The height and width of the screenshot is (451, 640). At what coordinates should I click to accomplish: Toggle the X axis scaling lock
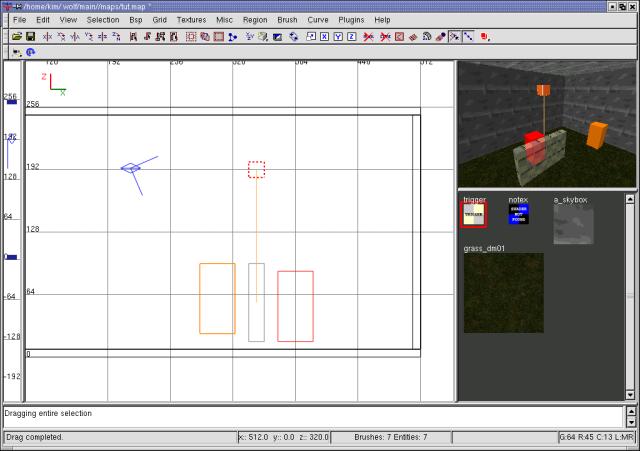(324, 37)
